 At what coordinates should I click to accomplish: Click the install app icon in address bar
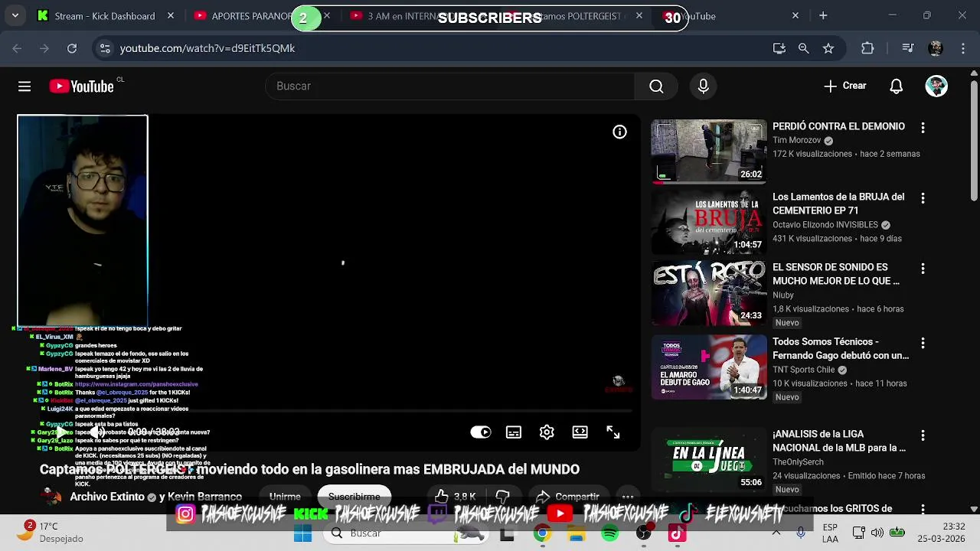pyautogui.click(x=779, y=48)
